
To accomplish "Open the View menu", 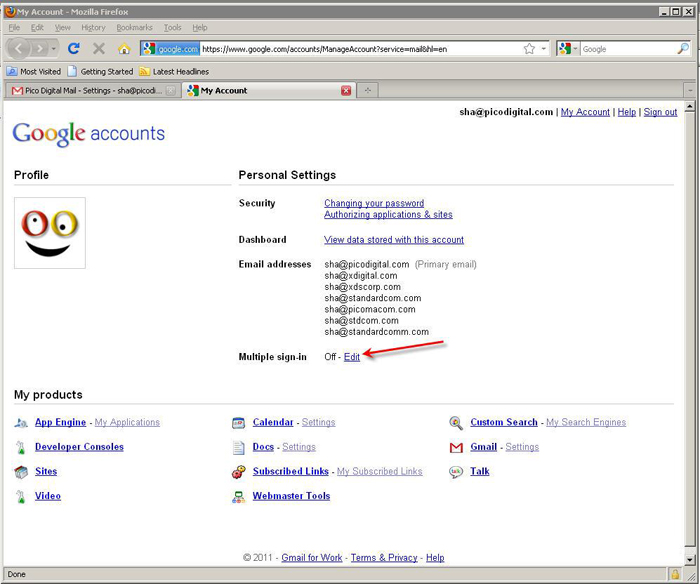I will click(x=62, y=28).
